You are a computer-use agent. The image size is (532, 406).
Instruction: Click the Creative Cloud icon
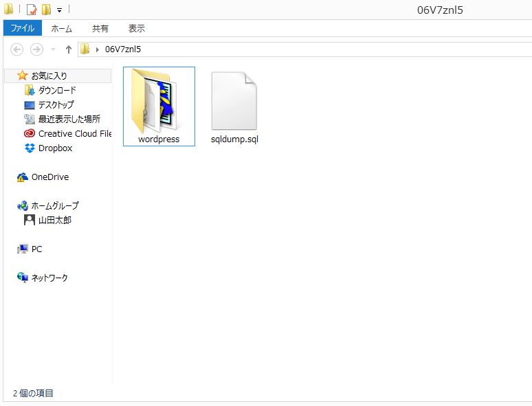pos(30,134)
